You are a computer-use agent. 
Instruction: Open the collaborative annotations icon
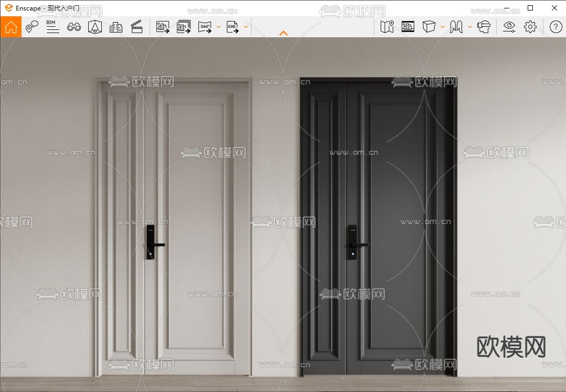tap(32, 27)
